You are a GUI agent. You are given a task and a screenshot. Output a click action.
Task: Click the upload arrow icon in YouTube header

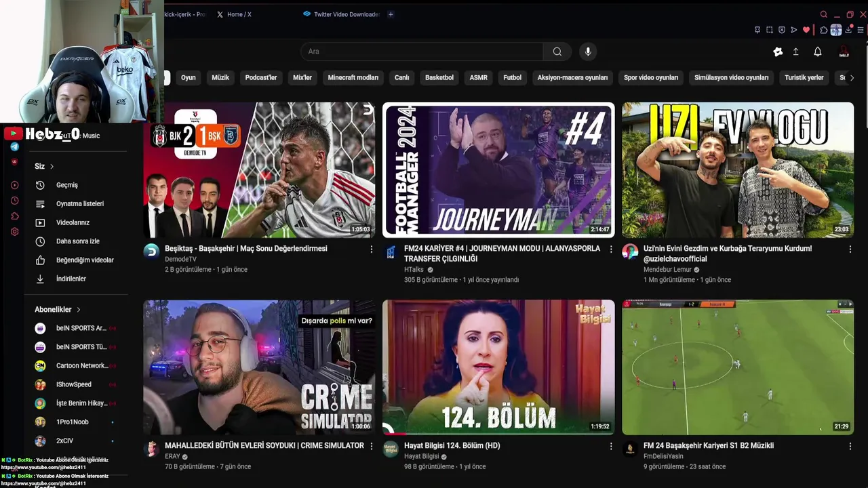(x=795, y=52)
